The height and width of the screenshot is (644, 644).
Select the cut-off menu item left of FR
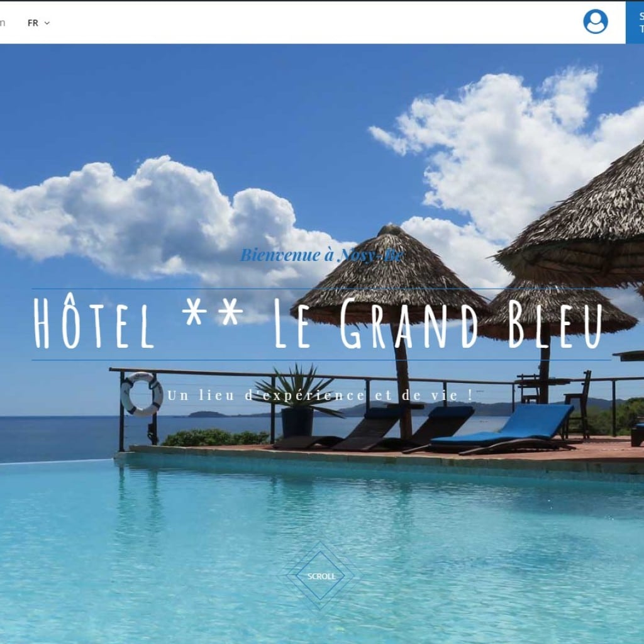pos(3,23)
